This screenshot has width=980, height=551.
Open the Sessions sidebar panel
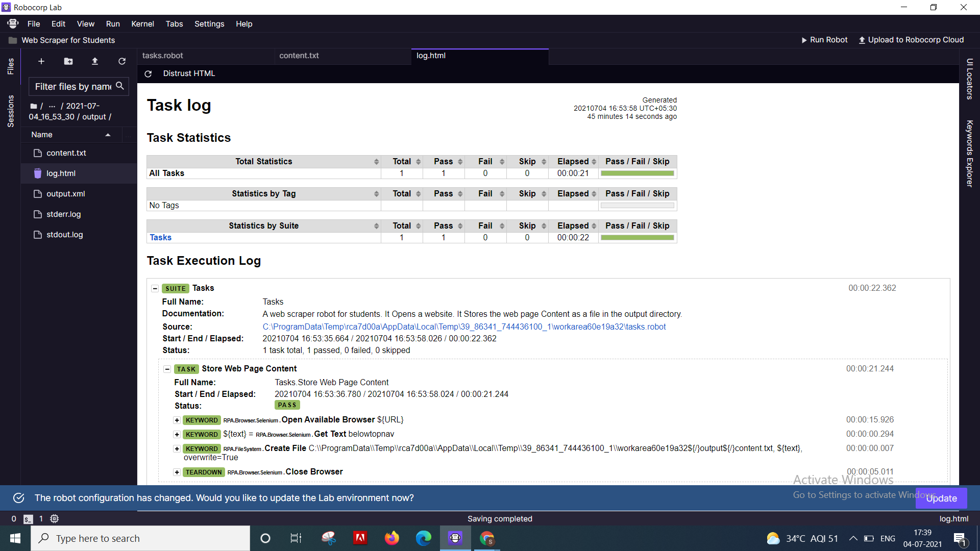[x=10, y=111]
